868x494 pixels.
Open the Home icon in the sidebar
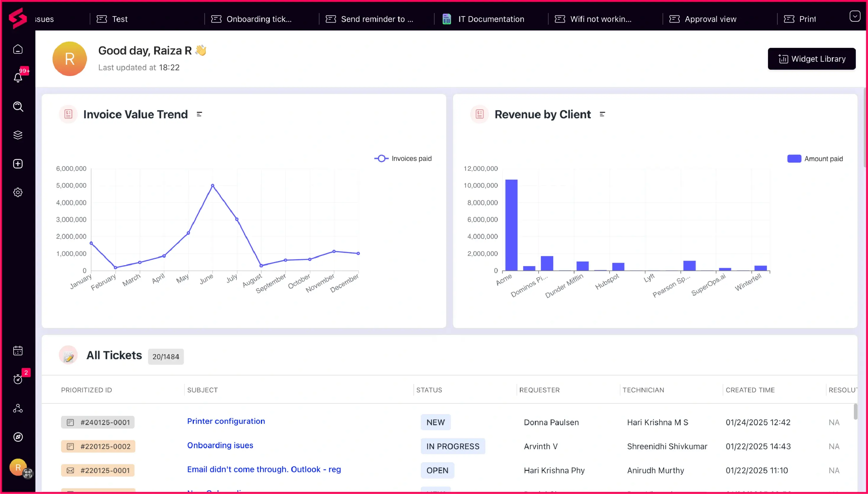18,49
